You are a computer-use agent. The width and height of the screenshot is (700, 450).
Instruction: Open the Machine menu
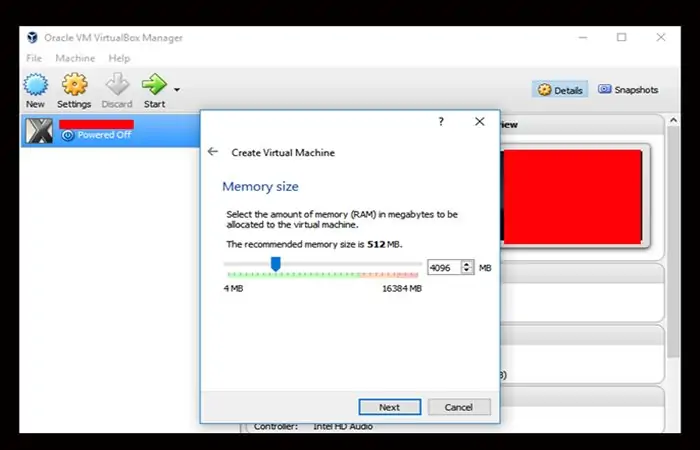pos(75,58)
